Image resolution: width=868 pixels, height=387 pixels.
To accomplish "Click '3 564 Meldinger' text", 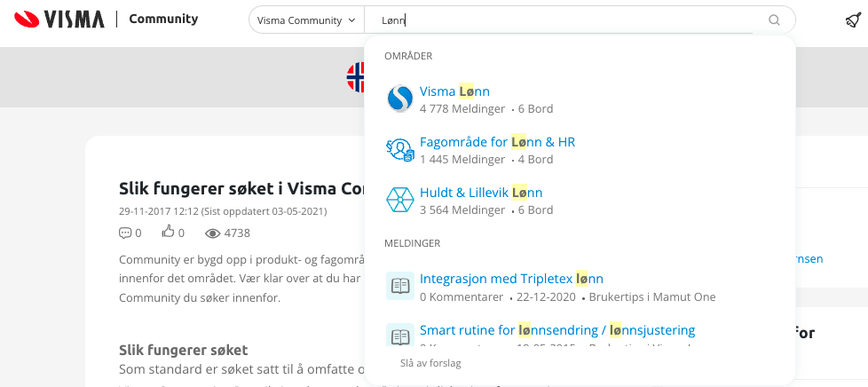I will [462, 209].
